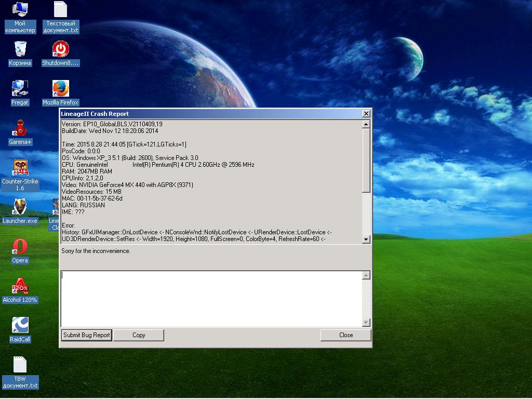Select the partly hidden Lineage desktop shortcut
This screenshot has height=399, width=532.
tap(54, 215)
